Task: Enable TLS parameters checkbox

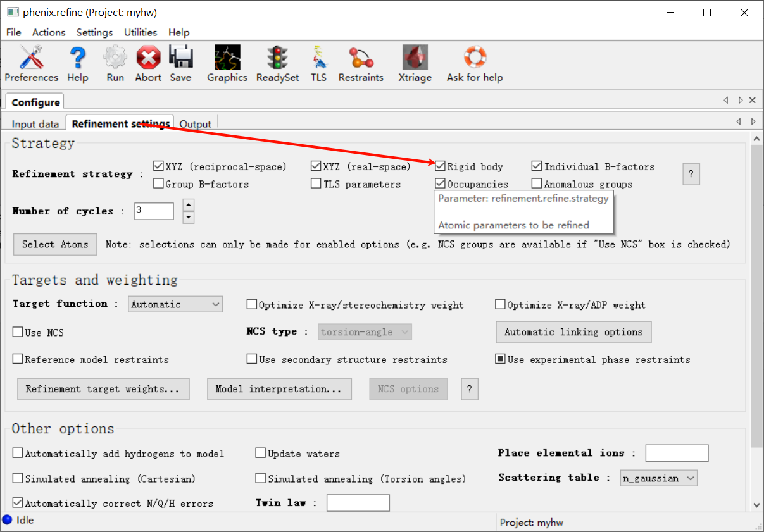Action: point(316,184)
